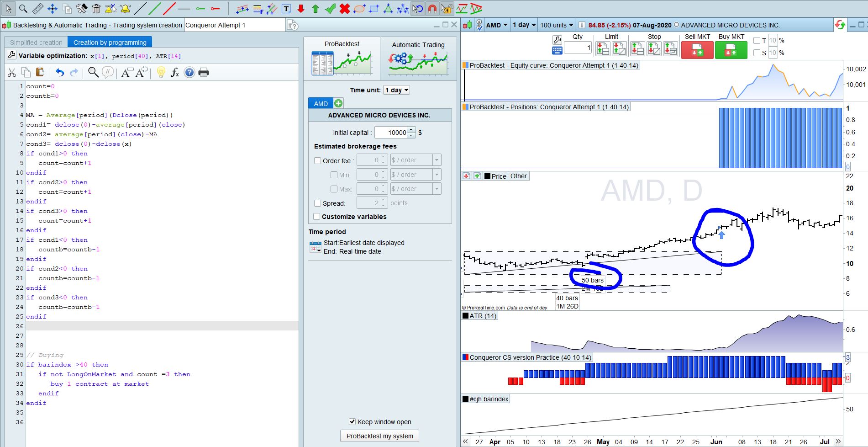Click the Conqueror Attempt 1 name field
Image resolution: width=868 pixels, height=447 pixels.
coord(235,25)
